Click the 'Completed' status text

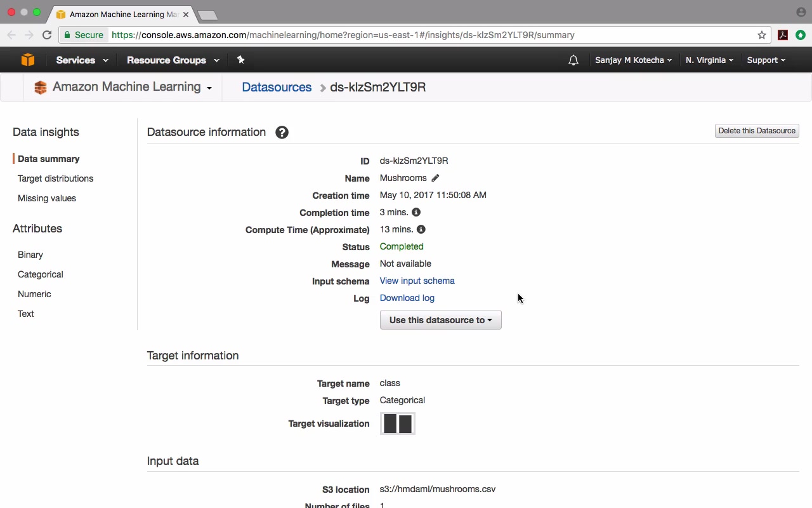[x=402, y=246]
